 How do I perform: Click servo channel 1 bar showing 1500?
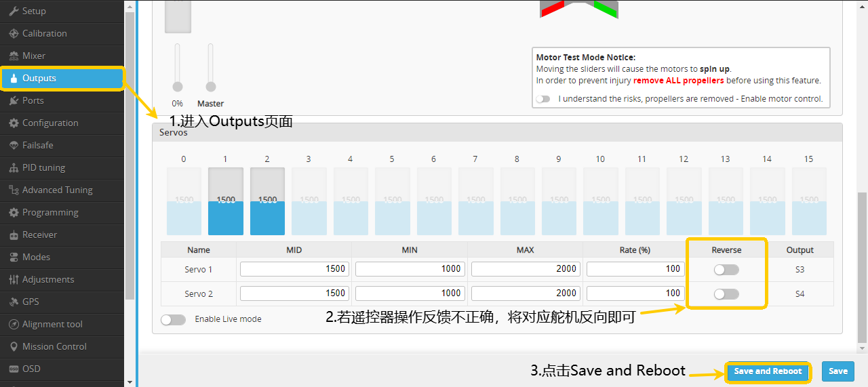226,201
